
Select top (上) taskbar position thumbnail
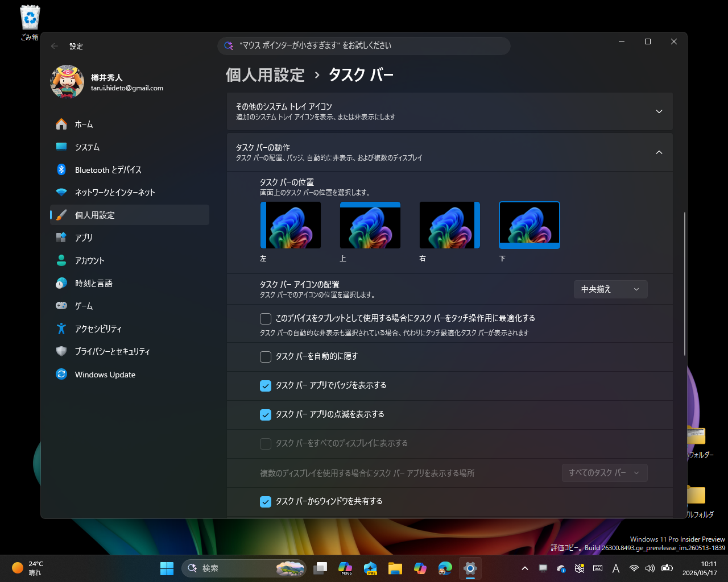(x=370, y=225)
